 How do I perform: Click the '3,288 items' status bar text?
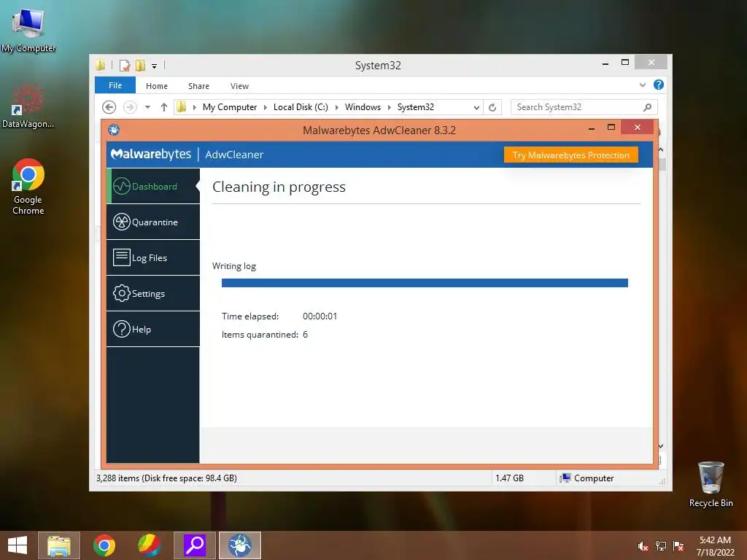[166, 478]
